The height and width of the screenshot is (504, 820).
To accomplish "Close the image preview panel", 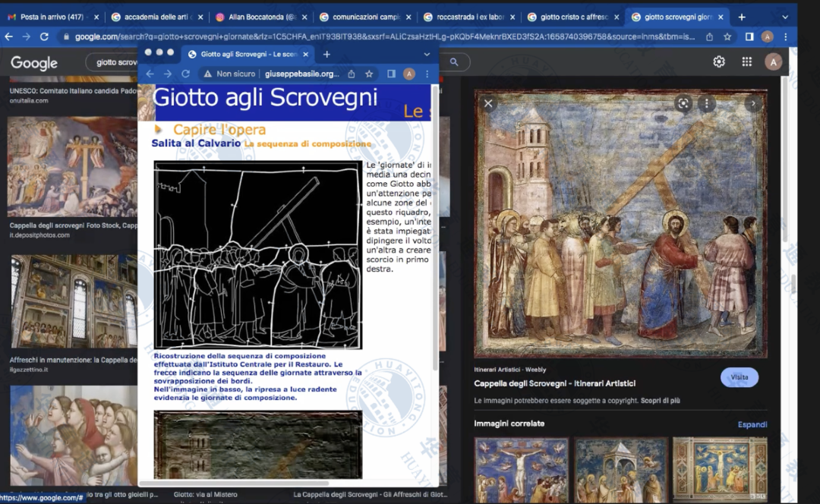I will click(488, 103).
